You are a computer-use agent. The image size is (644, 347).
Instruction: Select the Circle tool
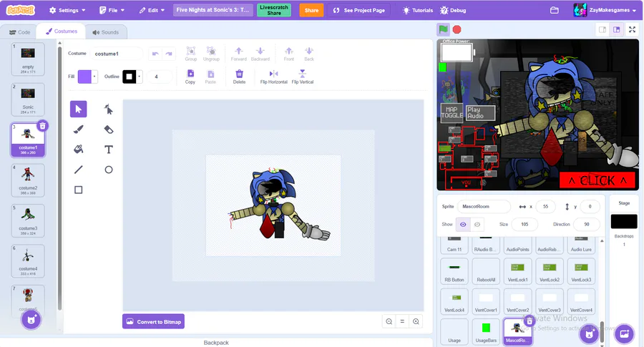click(109, 170)
